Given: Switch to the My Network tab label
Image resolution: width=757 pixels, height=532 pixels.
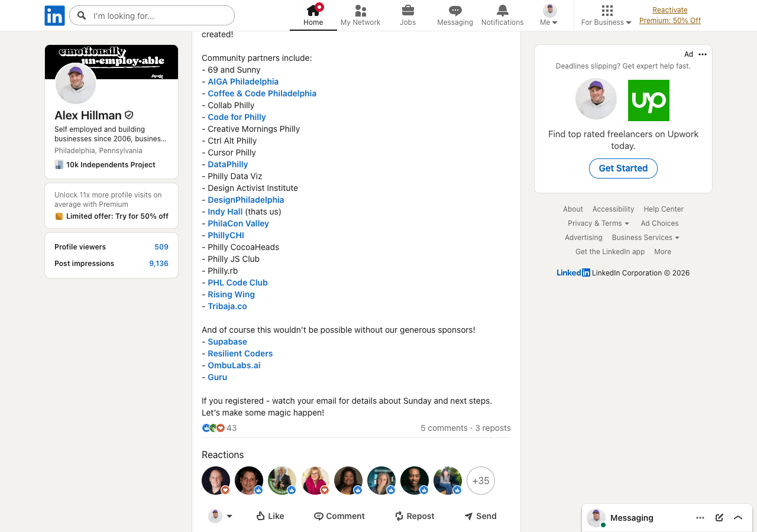Looking at the screenshot, I should pos(360,22).
